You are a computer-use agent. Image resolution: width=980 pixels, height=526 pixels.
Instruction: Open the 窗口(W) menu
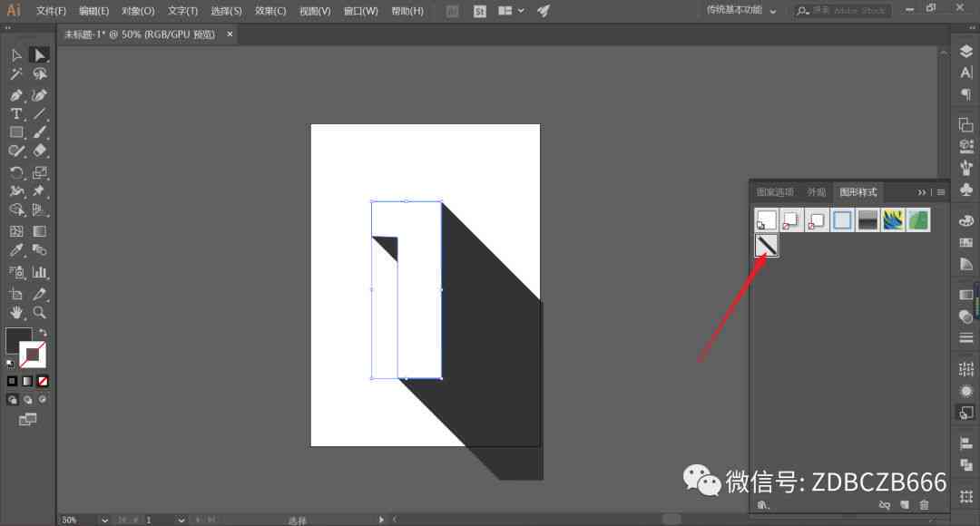coord(360,11)
